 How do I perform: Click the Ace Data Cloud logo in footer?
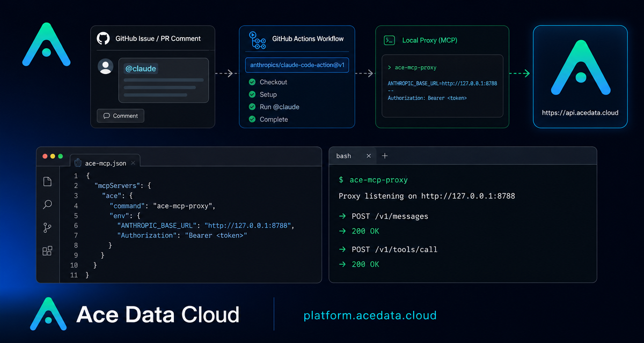48,314
